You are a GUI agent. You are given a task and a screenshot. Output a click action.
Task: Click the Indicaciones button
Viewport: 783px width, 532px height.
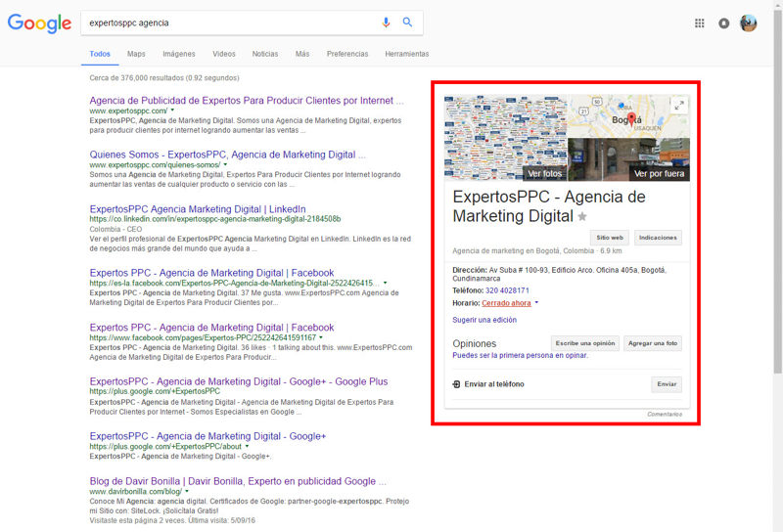click(x=658, y=238)
